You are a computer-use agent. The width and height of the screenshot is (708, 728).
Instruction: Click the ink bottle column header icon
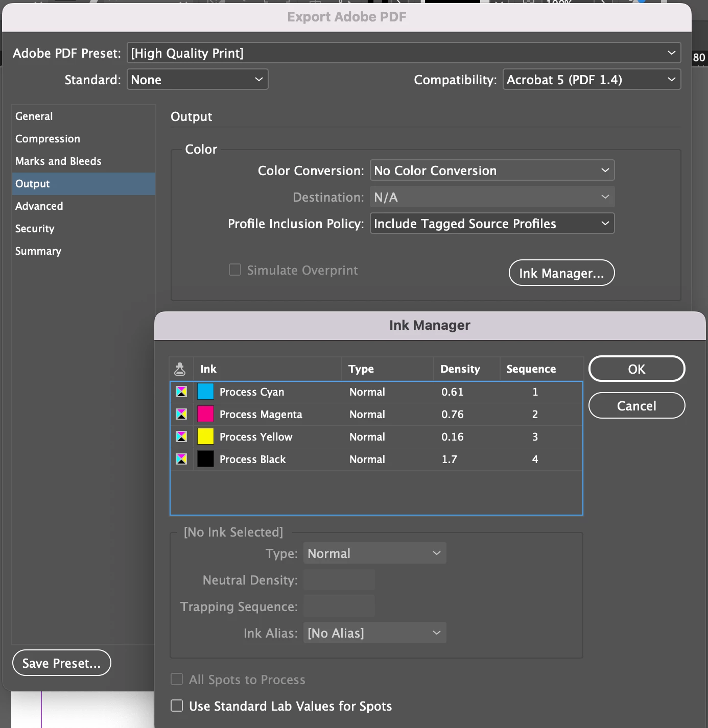180,369
